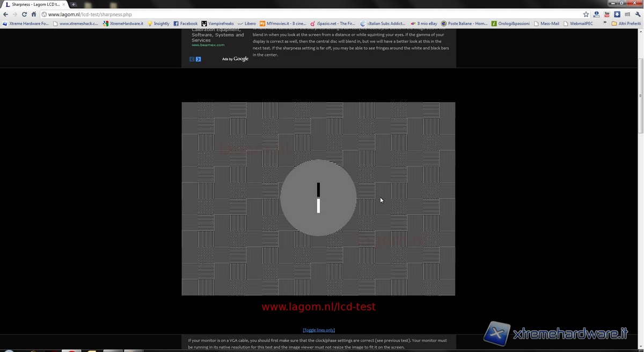Open the Facebook bookmark
This screenshot has height=352, width=644.
185,24
